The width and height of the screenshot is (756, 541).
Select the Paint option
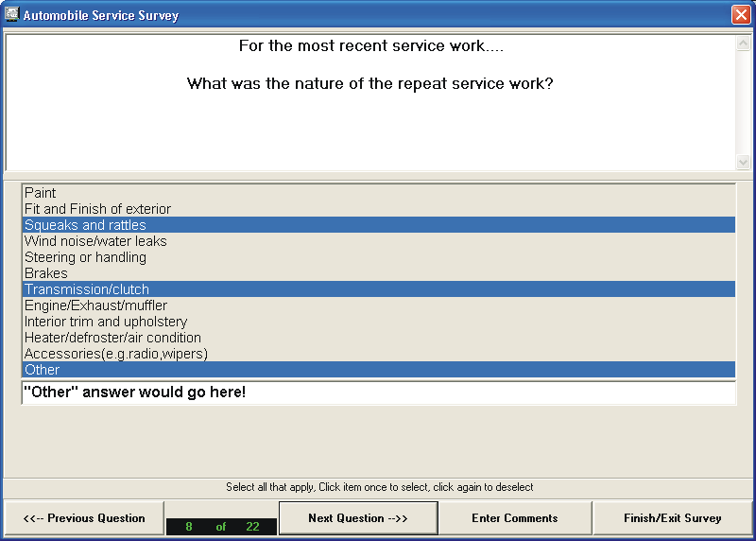pyautogui.click(x=379, y=193)
